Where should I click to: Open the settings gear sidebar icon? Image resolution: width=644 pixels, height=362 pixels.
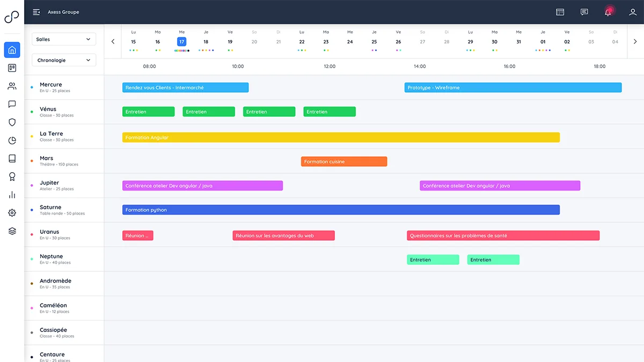12,213
